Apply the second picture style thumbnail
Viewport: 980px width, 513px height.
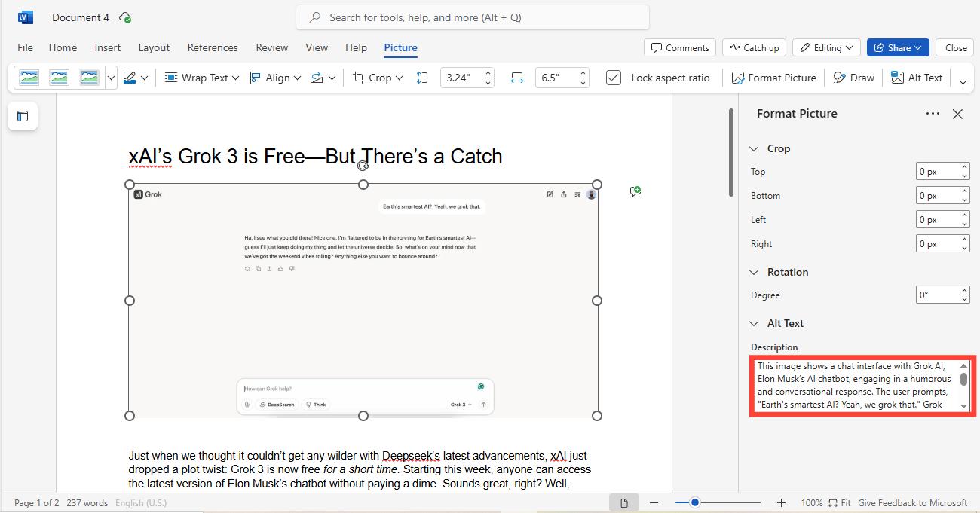click(x=59, y=78)
